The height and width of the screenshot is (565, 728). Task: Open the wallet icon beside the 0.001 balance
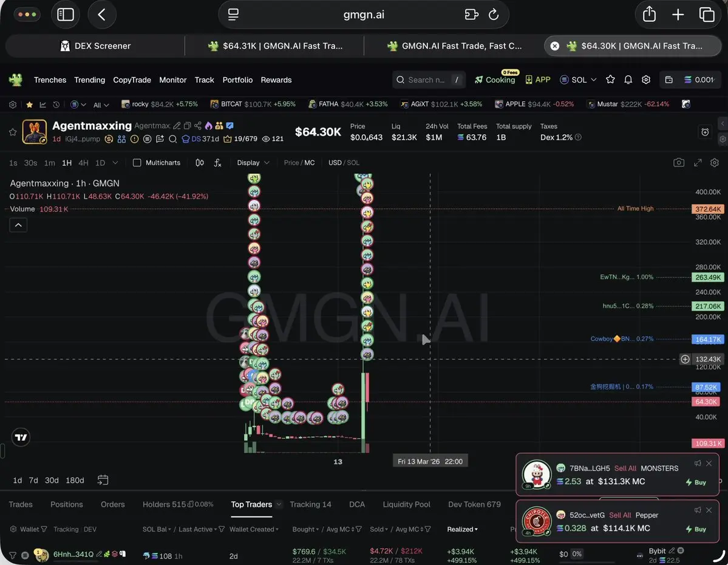point(668,80)
